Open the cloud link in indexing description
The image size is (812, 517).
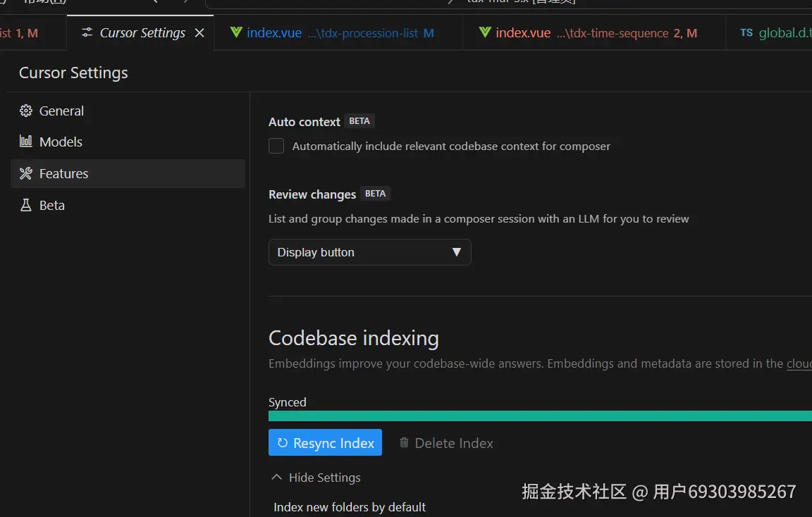(799, 363)
